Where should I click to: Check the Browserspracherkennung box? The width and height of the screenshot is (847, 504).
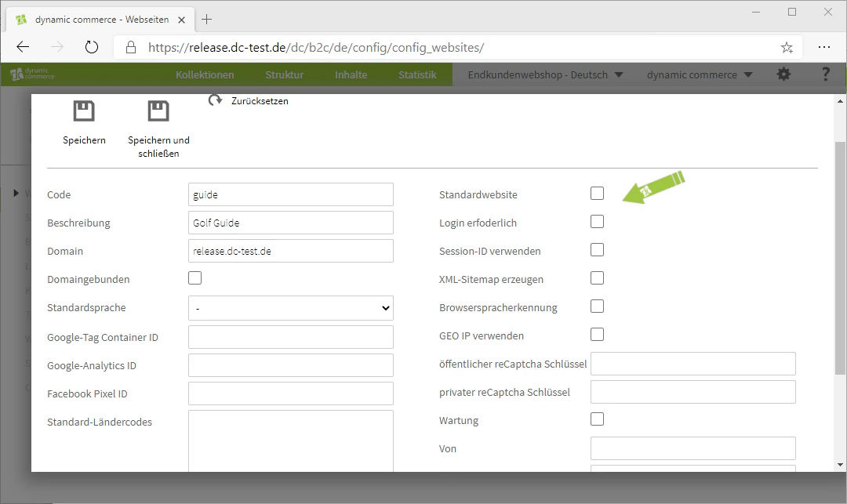tap(597, 306)
